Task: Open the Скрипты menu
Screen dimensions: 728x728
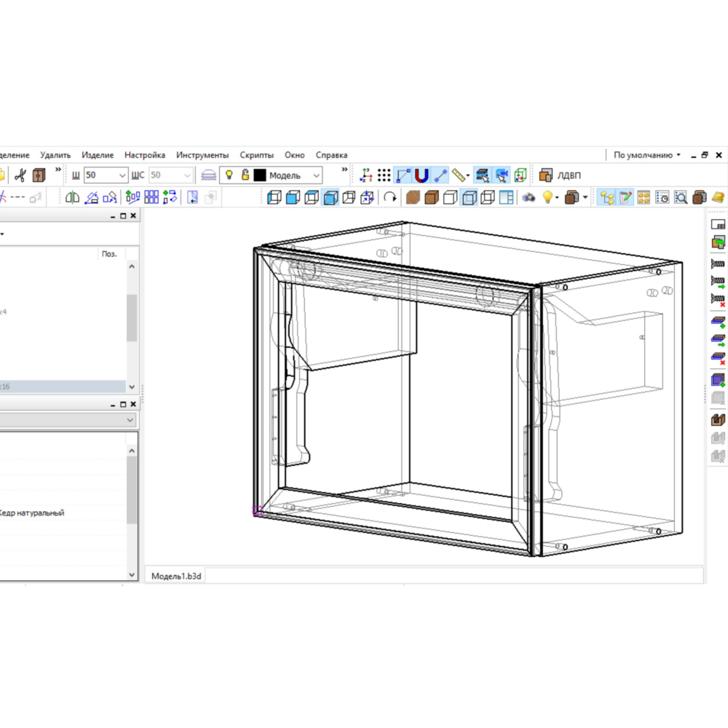Action: [256, 155]
